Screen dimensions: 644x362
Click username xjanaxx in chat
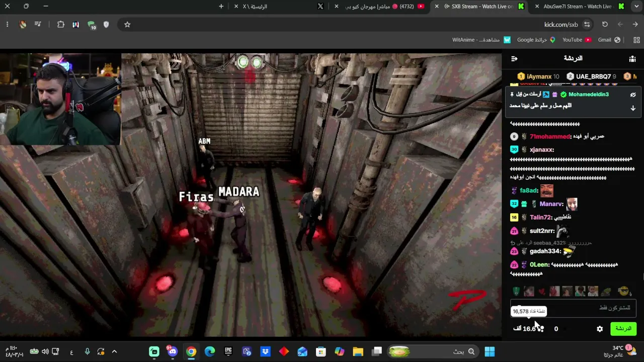coord(541,150)
